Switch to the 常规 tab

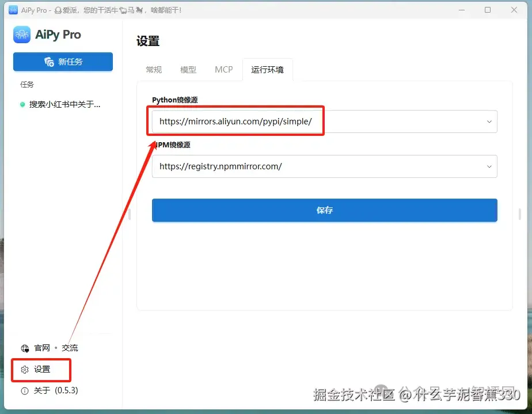coord(153,69)
